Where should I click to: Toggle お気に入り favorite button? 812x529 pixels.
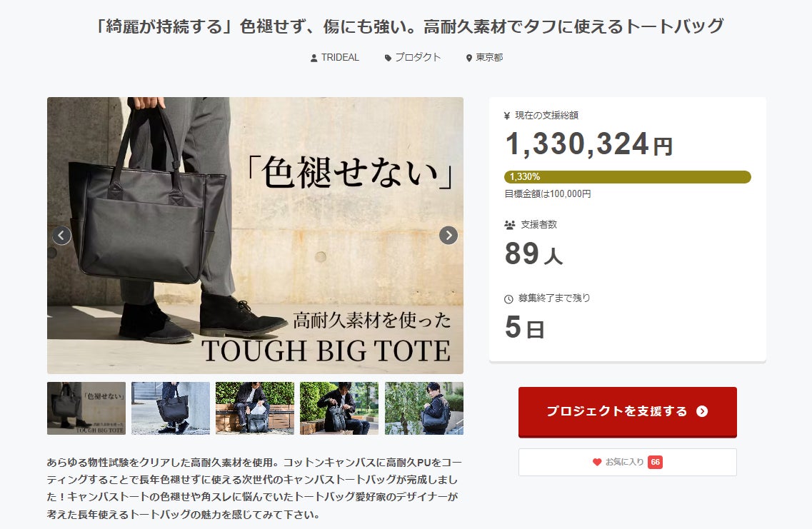tap(627, 462)
